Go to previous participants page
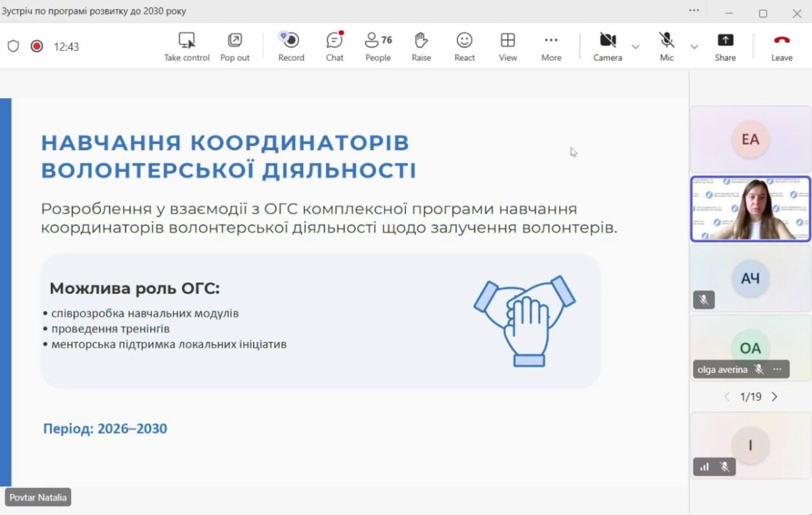Image resolution: width=812 pixels, height=515 pixels. pyautogui.click(x=727, y=397)
